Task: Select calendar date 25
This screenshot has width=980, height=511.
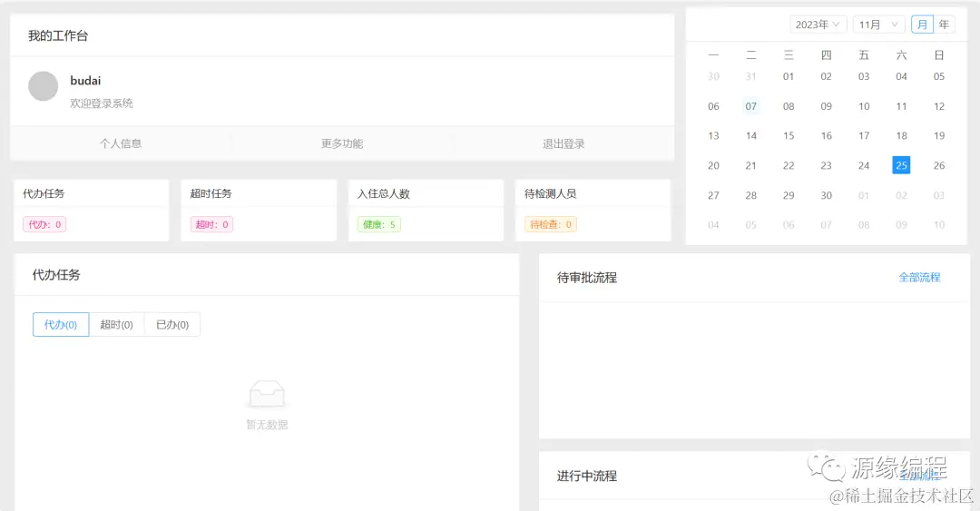Action: pos(901,165)
